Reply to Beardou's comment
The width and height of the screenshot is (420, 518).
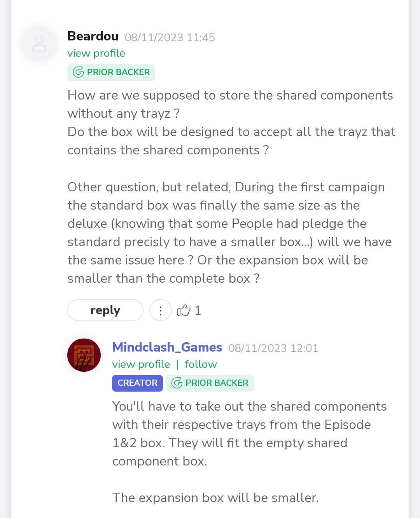coord(105,310)
